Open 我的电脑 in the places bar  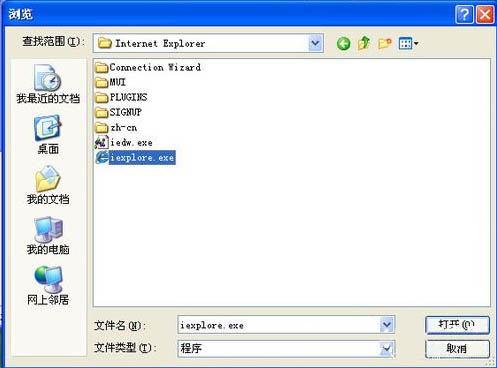coord(48,236)
